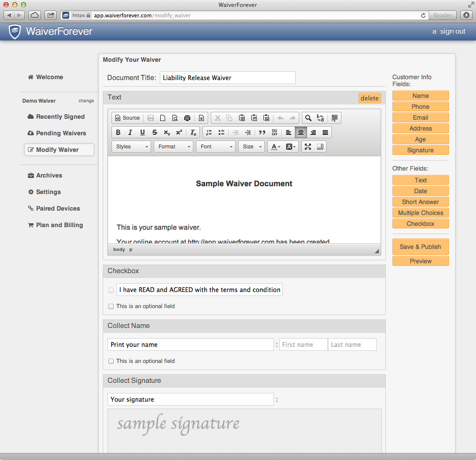
Task: Click the Preview button
Action: coord(420,261)
